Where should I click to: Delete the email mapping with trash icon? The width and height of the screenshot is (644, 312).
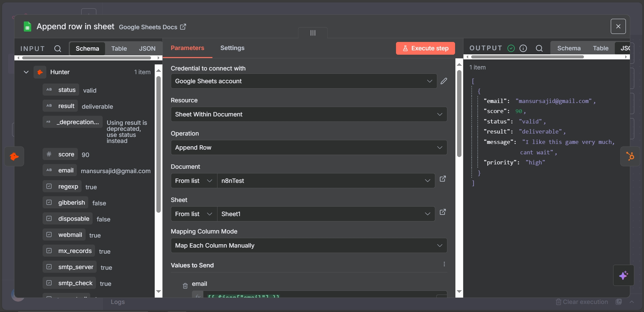click(185, 286)
